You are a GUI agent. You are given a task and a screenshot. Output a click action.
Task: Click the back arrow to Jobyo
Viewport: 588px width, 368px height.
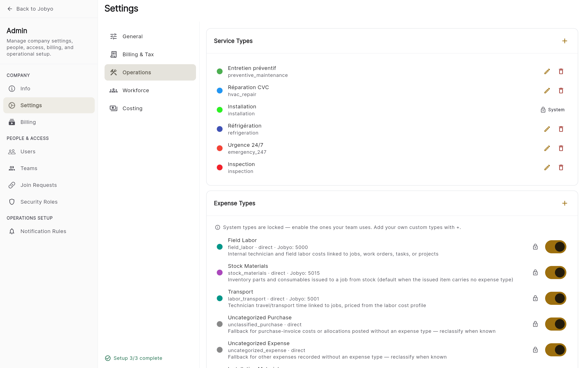[x=10, y=9]
